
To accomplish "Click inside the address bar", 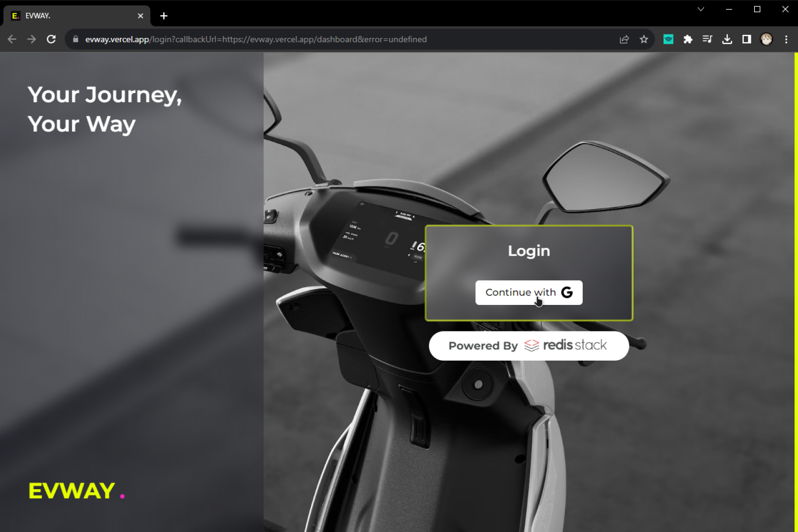I will (x=296, y=39).
